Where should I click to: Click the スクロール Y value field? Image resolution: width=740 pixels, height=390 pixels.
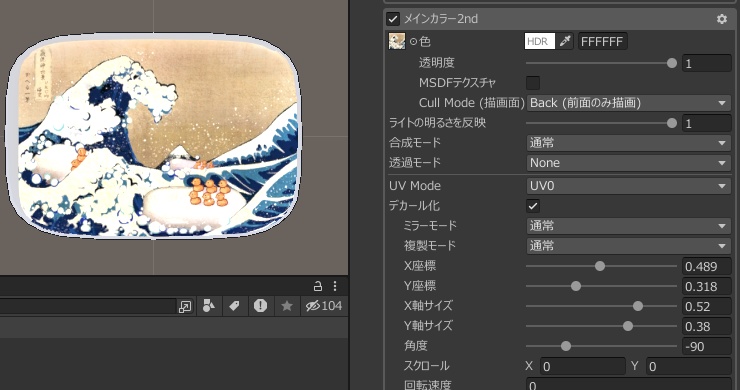click(689, 366)
